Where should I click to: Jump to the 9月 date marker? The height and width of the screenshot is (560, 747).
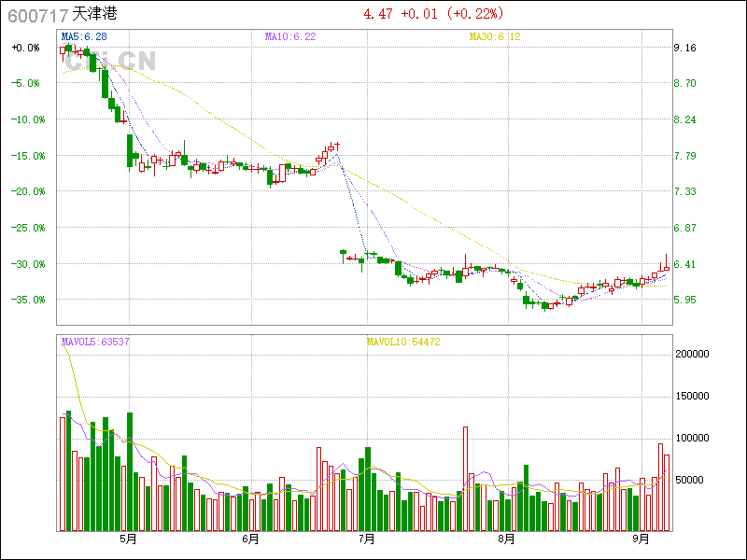tap(641, 539)
